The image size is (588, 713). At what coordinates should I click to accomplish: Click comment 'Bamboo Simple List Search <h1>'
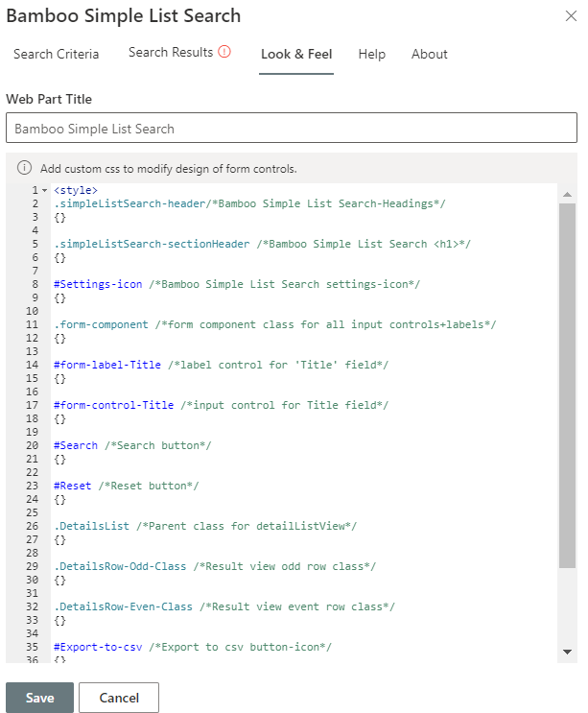[x=364, y=244]
